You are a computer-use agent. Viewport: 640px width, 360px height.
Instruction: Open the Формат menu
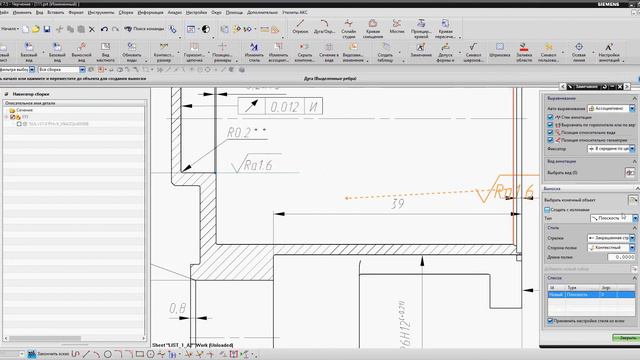(x=76, y=13)
